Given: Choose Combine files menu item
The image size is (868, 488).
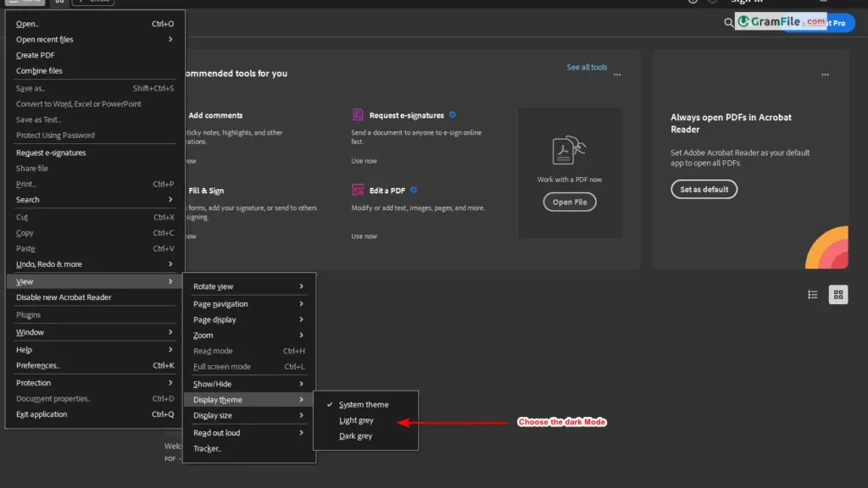Looking at the screenshot, I should point(94,71).
